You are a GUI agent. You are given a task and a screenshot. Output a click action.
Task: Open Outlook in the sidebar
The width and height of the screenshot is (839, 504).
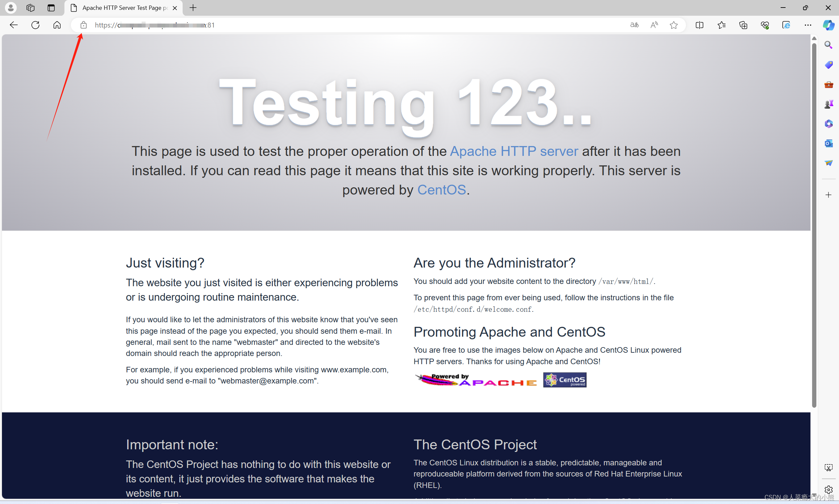pyautogui.click(x=829, y=143)
